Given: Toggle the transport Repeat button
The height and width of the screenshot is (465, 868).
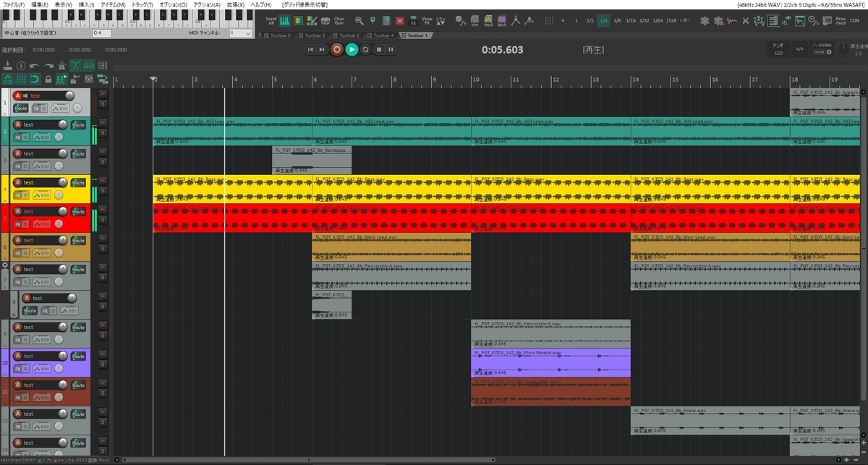Looking at the screenshot, I should pos(365,49).
